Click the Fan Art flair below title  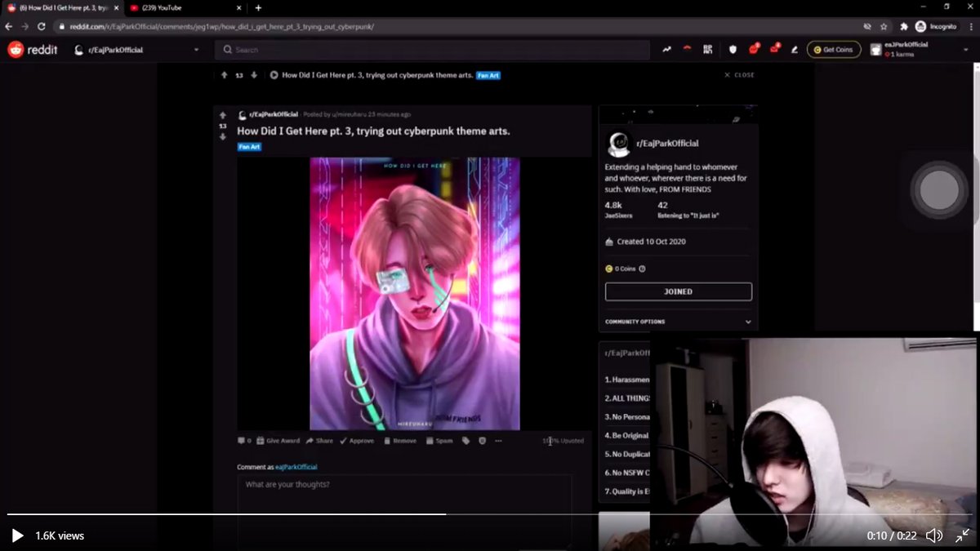pos(250,147)
